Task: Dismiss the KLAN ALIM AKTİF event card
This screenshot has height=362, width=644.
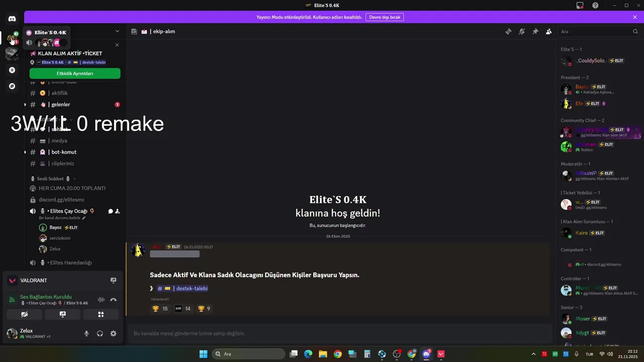Action: (x=117, y=45)
